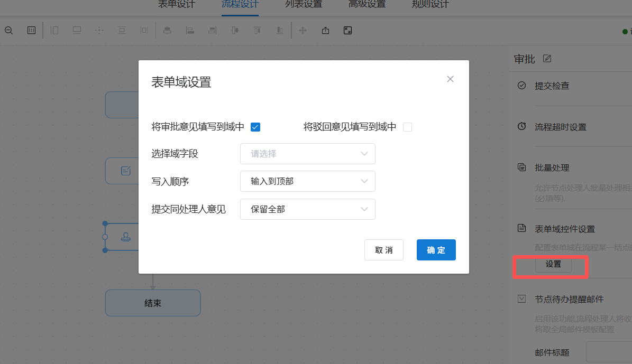The height and width of the screenshot is (364, 632).
Task: Open the 选择域字段 dropdown
Action: click(x=307, y=154)
